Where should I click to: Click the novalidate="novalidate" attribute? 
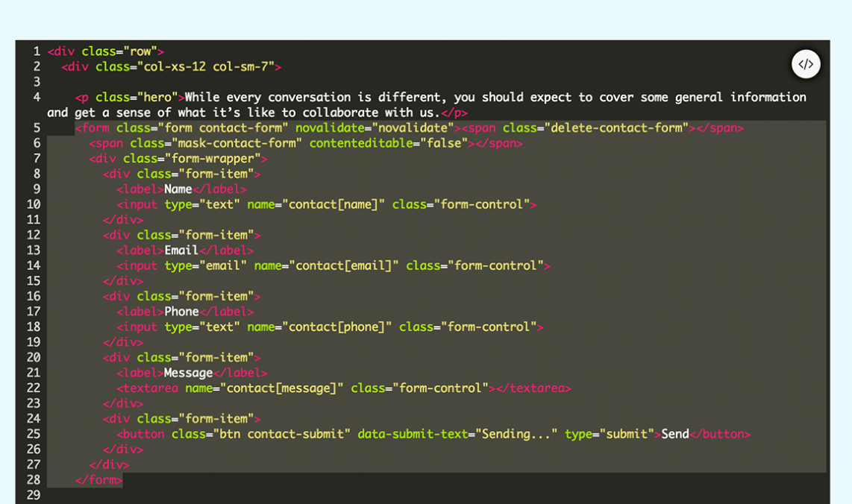[x=375, y=128]
